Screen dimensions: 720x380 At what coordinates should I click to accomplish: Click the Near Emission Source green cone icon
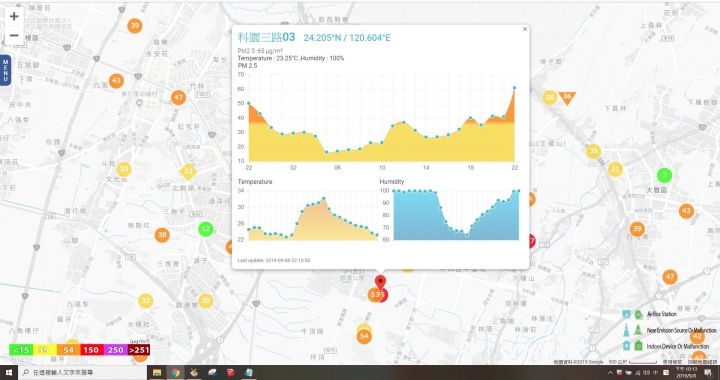click(638, 330)
